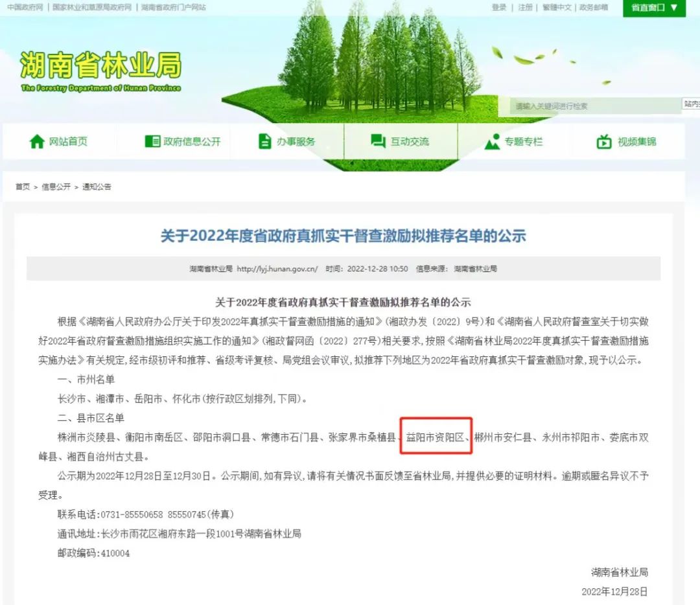Click the 办事服务 file icon

(264, 141)
